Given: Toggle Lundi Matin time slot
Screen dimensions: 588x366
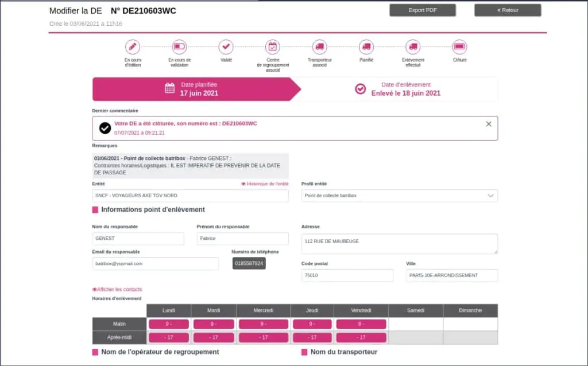Looking at the screenshot, I should [x=169, y=324].
